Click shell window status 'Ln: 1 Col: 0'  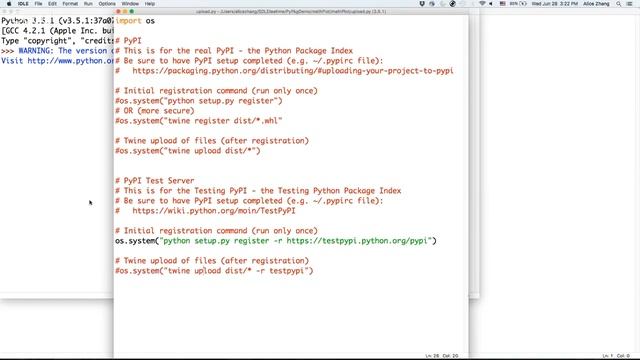616,356
